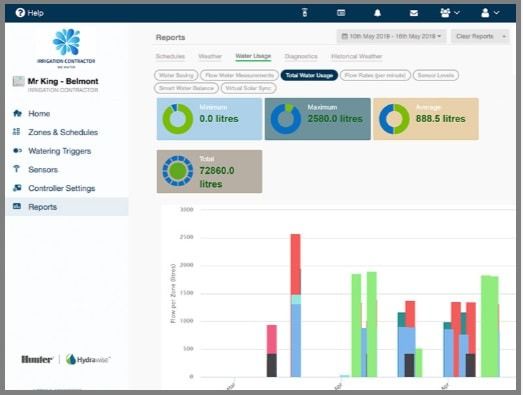Screen dimensions: 523x395
Task: Click the Irrigation Contractor logo
Action: pyautogui.click(x=66, y=48)
